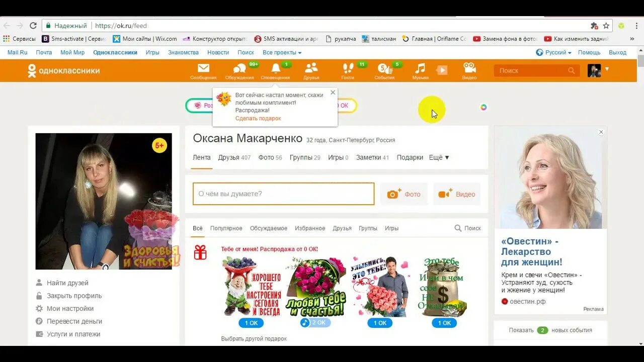
Task: Open the Гости guests icon
Action: coord(348,70)
